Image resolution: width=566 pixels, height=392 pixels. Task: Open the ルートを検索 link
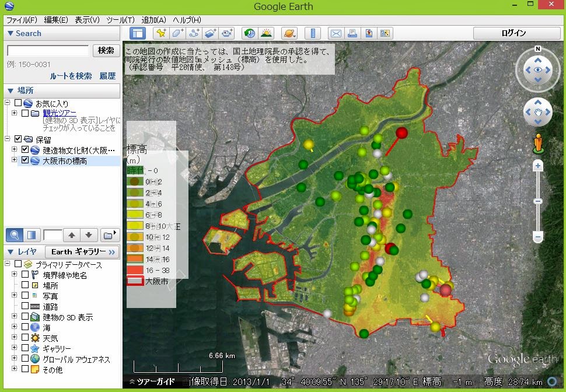(71, 76)
